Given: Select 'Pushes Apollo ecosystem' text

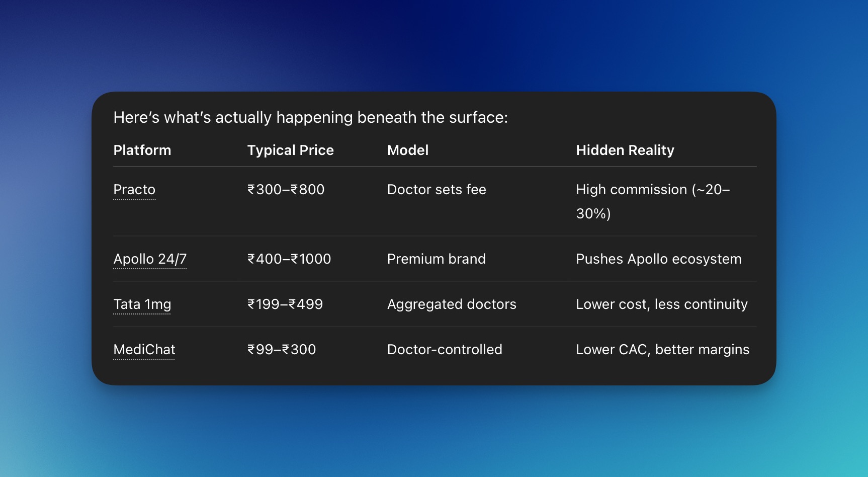Looking at the screenshot, I should pos(658,259).
